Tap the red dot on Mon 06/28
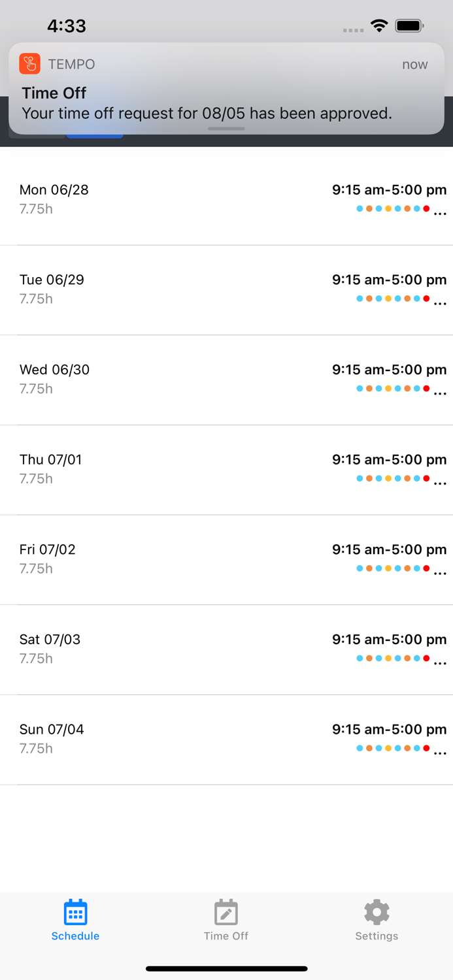This screenshot has height=980, width=453. [x=426, y=209]
